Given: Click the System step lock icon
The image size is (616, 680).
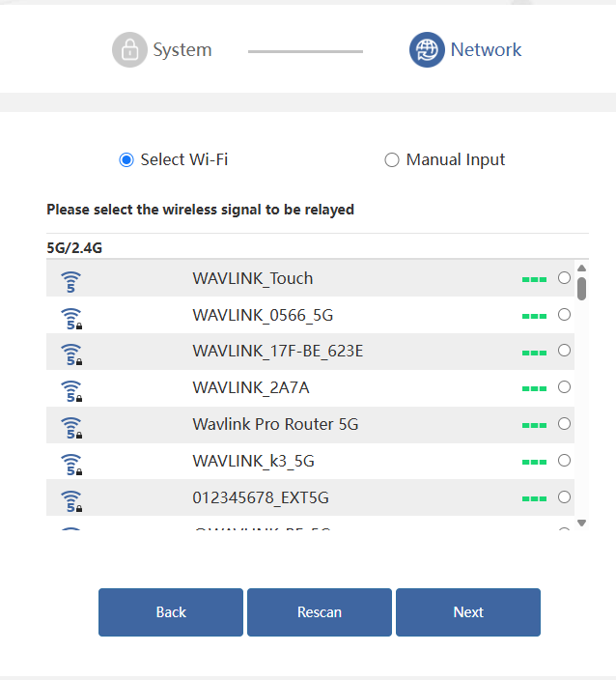Looking at the screenshot, I should pos(129,50).
